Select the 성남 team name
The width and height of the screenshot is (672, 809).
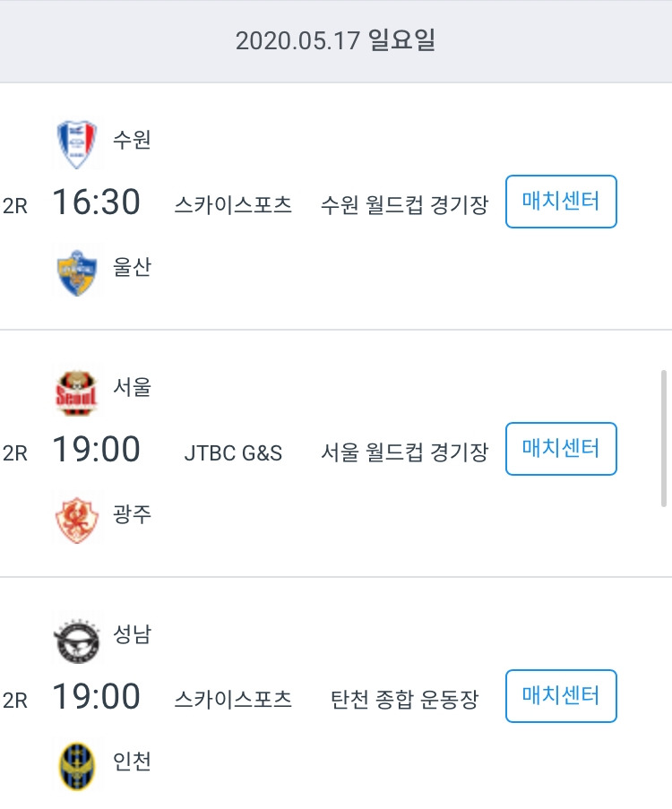click(132, 634)
